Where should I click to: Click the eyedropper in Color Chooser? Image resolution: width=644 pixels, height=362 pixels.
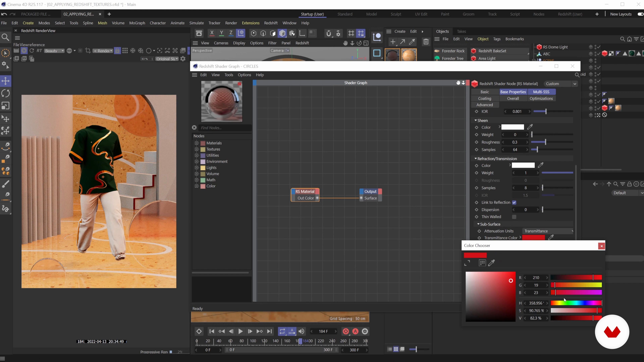pos(492,263)
